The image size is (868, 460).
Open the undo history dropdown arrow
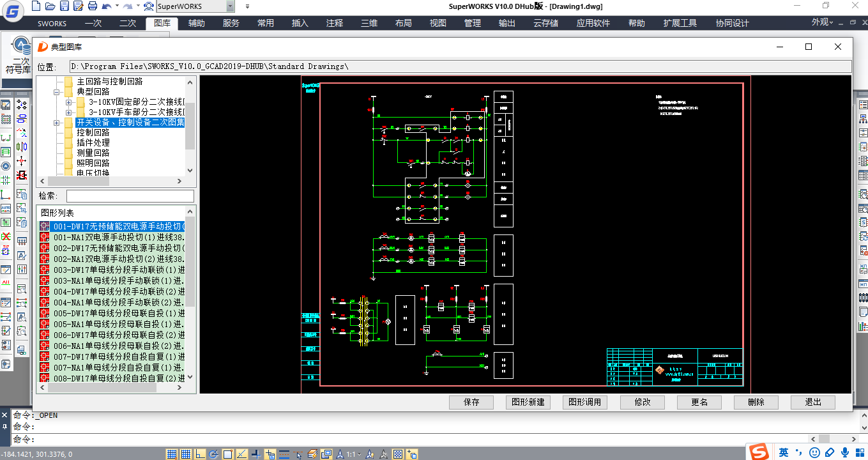116,6
